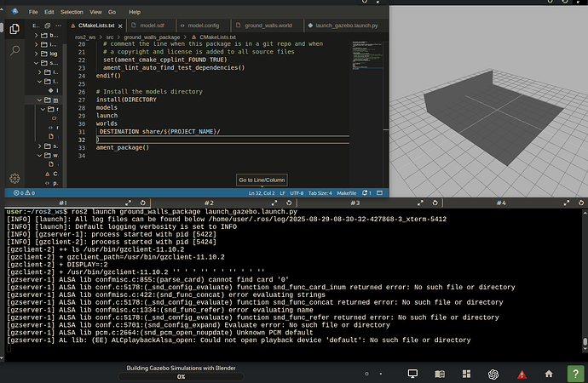588x383 pixels.
Task: Open the Selection menu
Action: [72, 14]
